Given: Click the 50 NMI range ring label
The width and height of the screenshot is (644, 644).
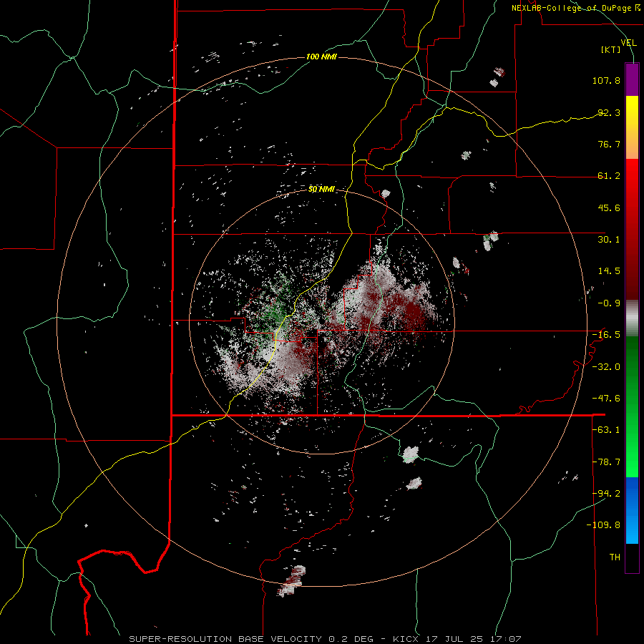Looking at the screenshot, I should (x=321, y=189).
